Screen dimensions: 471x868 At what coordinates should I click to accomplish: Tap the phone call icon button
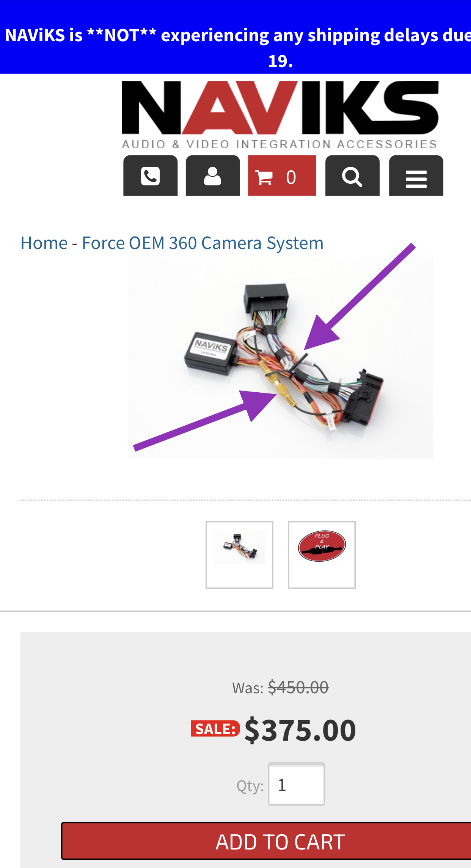[150, 175]
